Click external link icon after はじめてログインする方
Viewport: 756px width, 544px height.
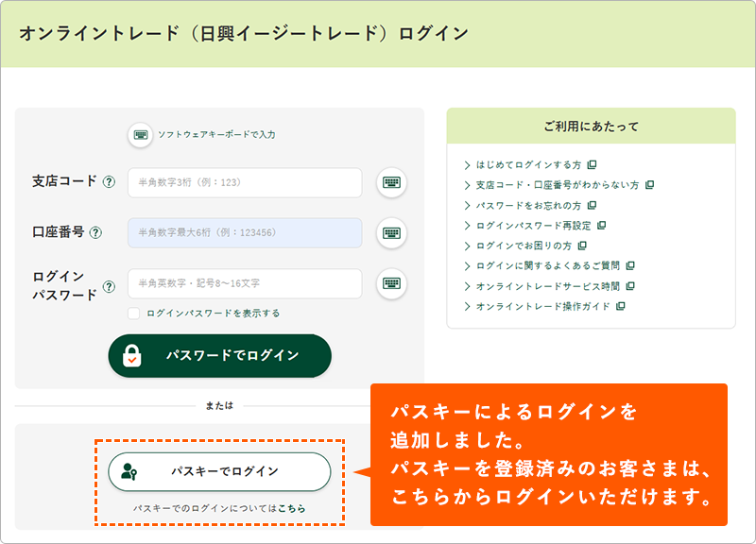[592, 164]
